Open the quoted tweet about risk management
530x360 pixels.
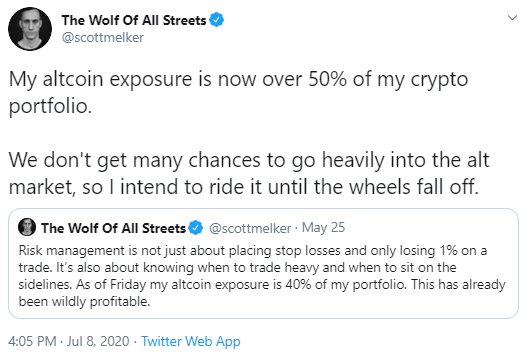[x=263, y=264]
